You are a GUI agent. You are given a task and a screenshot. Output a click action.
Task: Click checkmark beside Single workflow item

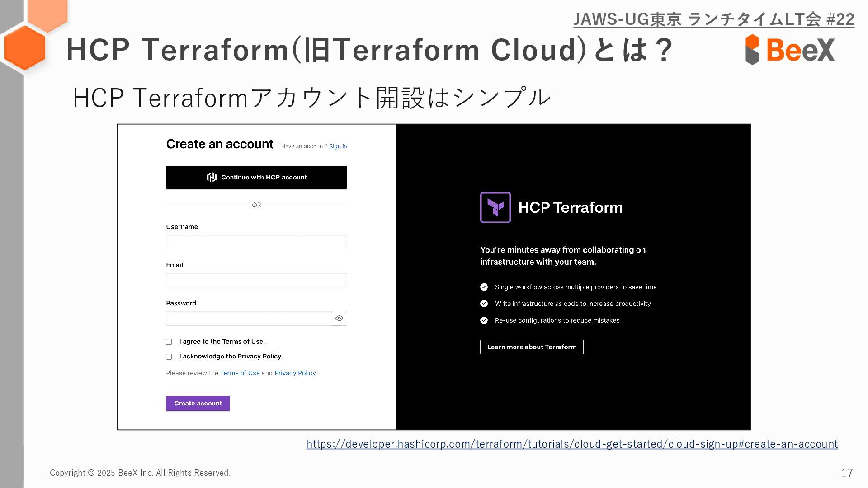[x=484, y=287]
